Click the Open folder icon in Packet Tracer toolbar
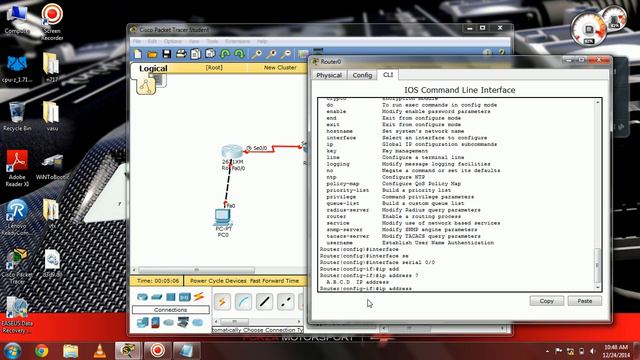 pyautogui.click(x=152, y=54)
